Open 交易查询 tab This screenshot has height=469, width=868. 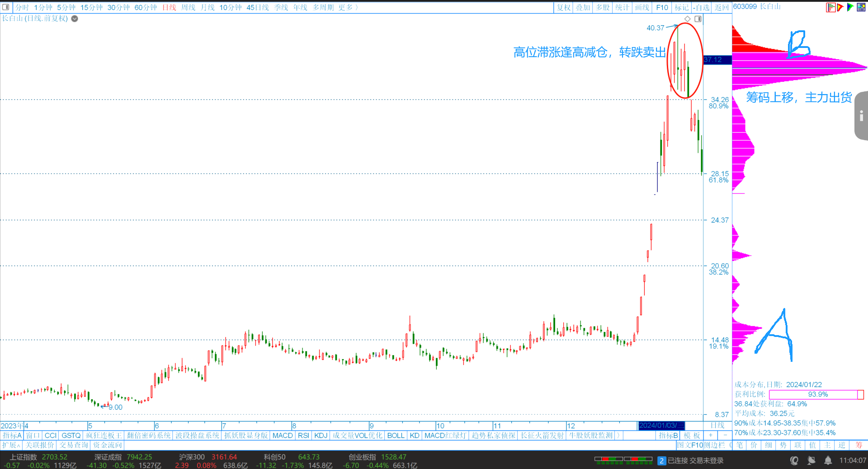pos(74,445)
